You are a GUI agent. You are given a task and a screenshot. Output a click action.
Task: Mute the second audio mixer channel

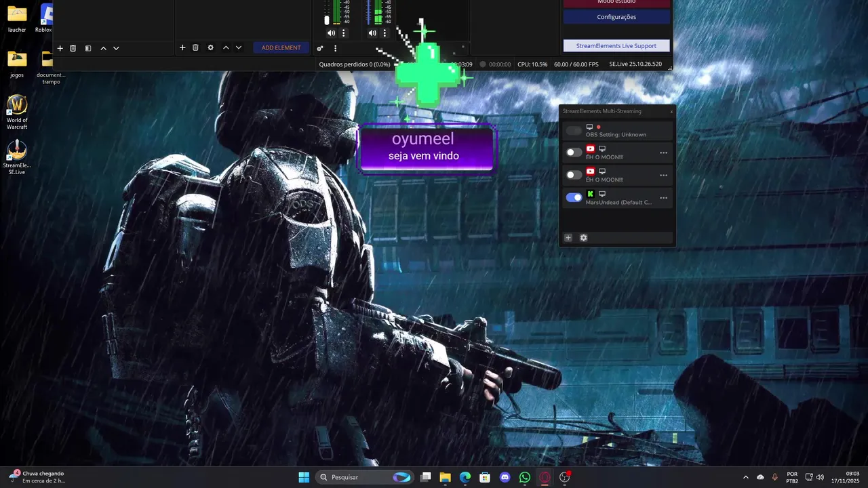372,33
